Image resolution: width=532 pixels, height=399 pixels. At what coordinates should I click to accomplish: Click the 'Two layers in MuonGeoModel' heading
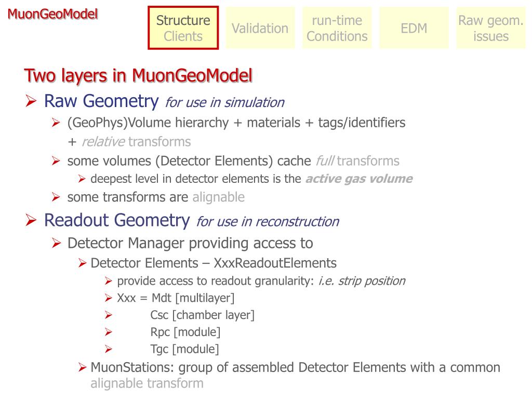point(138,75)
